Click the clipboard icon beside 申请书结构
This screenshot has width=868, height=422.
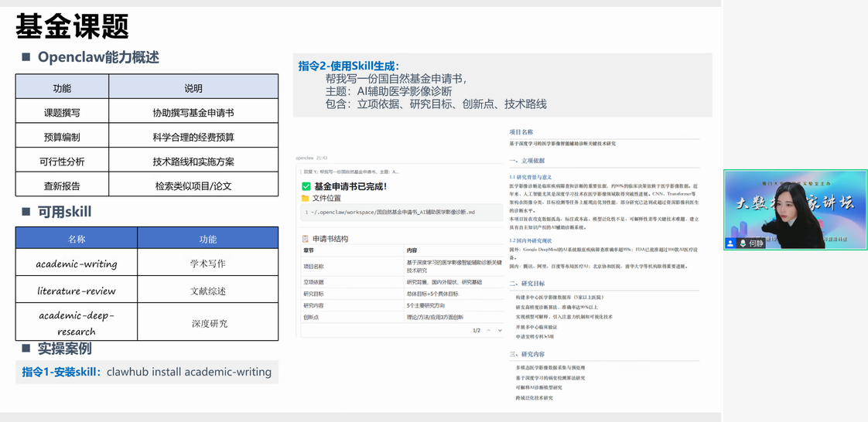point(306,239)
